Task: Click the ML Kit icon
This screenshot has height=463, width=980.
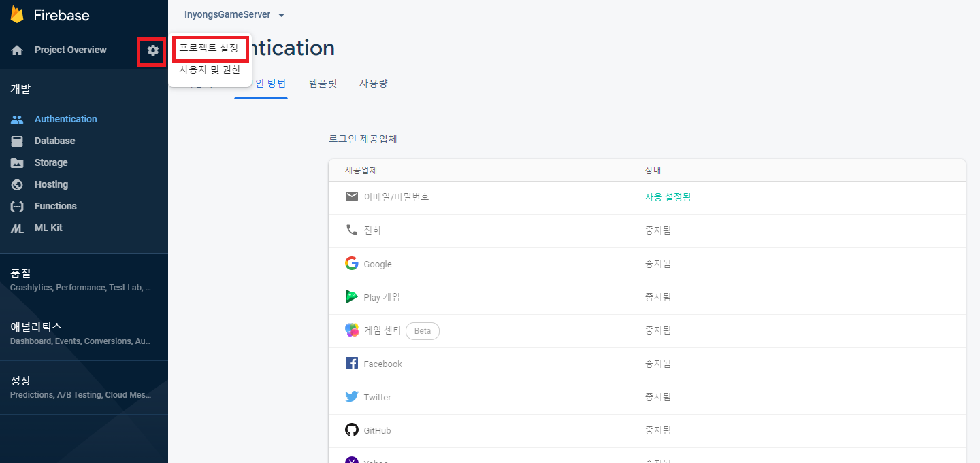Action: [17, 228]
